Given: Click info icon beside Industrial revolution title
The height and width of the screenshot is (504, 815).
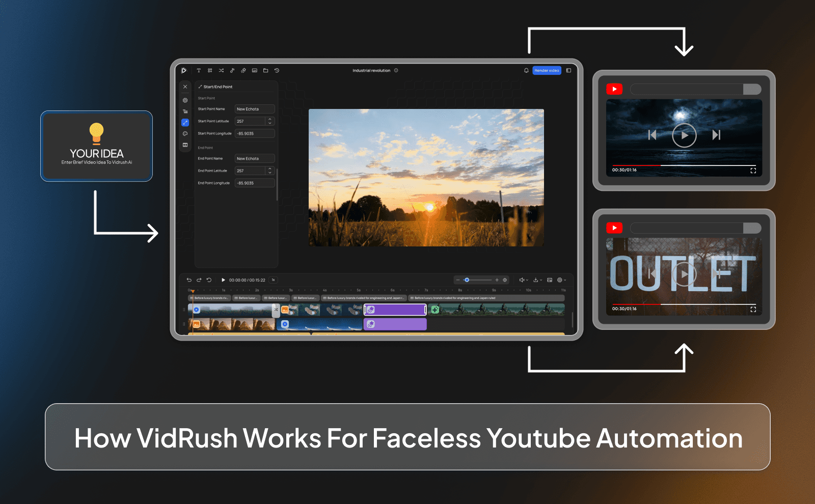Looking at the screenshot, I should click(x=396, y=70).
